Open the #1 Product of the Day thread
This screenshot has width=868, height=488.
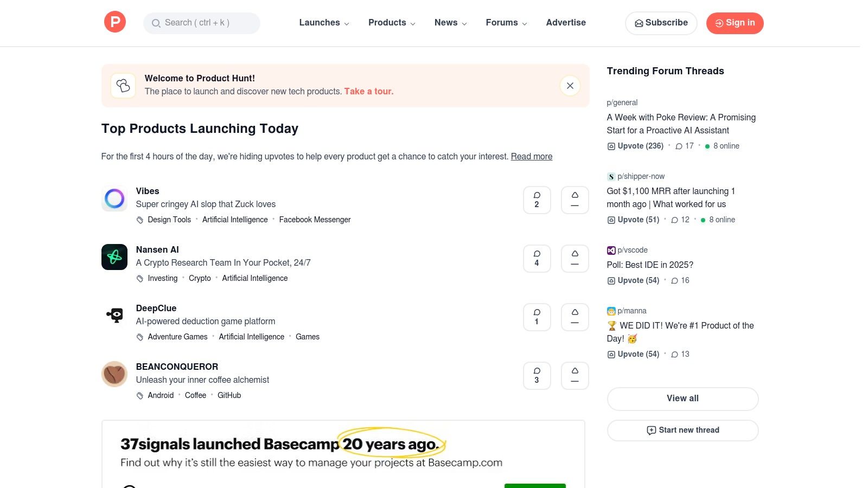pos(680,332)
